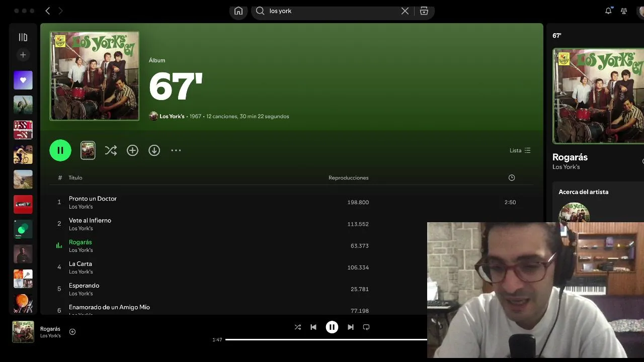Click the search magnifier icon
Image resolution: width=644 pixels, height=362 pixels.
[x=260, y=11]
